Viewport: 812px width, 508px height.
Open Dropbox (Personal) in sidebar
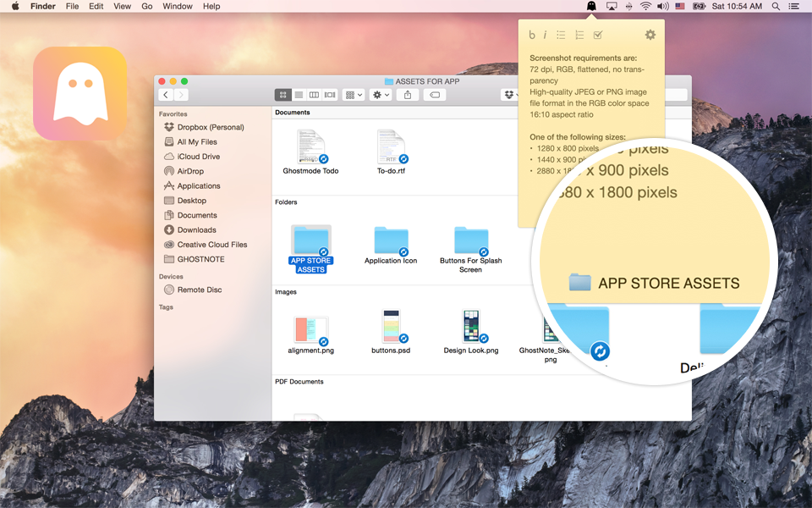click(x=211, y=127)
